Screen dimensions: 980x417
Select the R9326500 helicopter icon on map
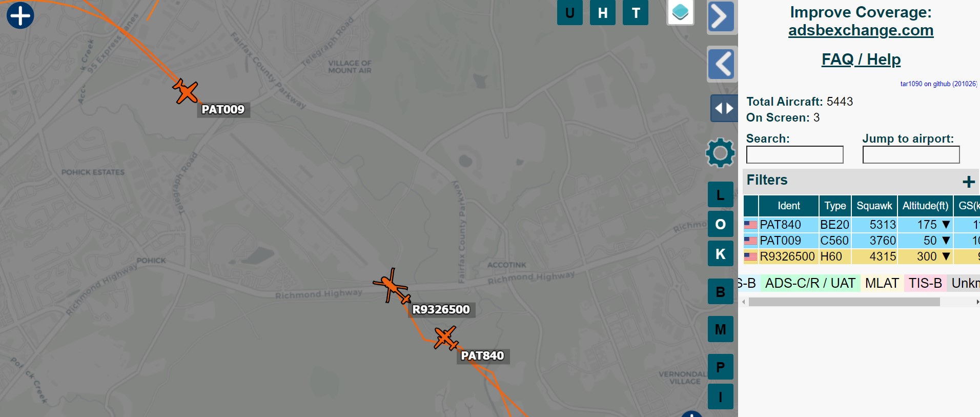pos(392,286)
